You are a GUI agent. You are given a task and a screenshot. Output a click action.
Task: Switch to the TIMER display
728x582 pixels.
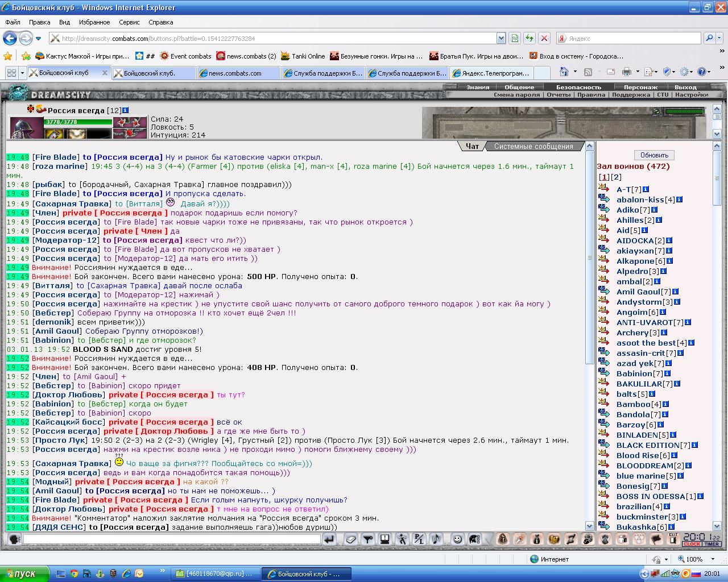[x=711, y=544]
